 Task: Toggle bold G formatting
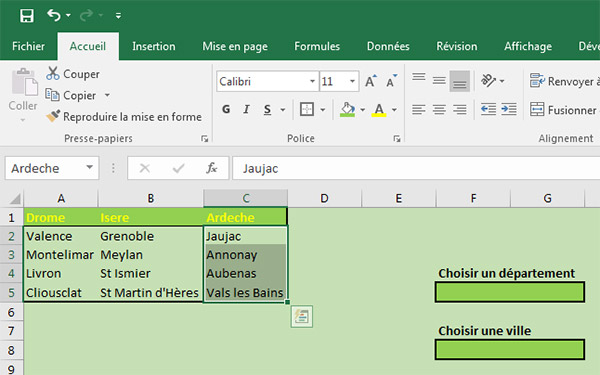[226, 109]
